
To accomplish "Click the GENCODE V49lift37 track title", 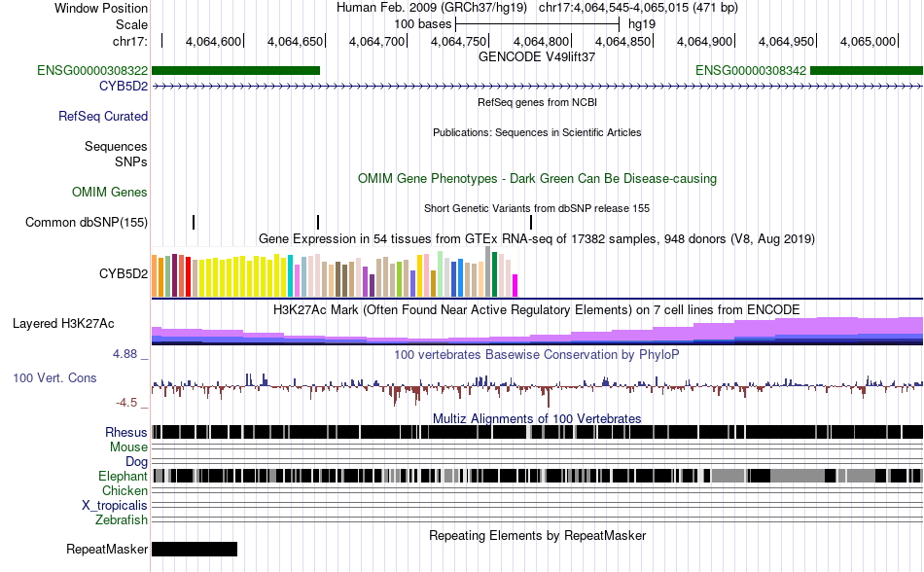I will [537, 57].
